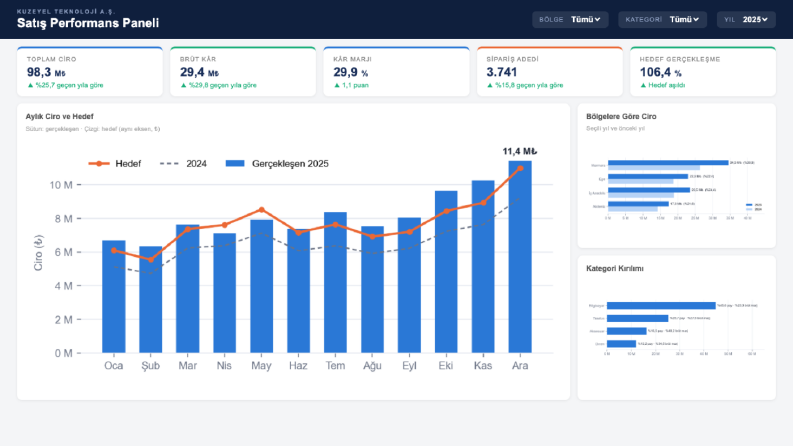Click the Şub bar in monthly chart
This screenshot has width=793, height=446.
151,299
